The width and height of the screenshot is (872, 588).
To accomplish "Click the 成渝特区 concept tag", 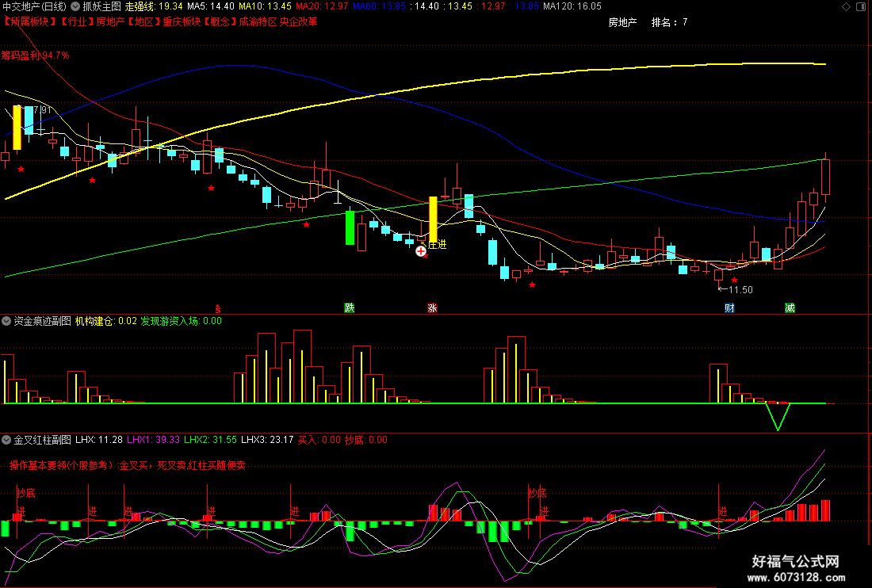I will (x=258, y=21).
